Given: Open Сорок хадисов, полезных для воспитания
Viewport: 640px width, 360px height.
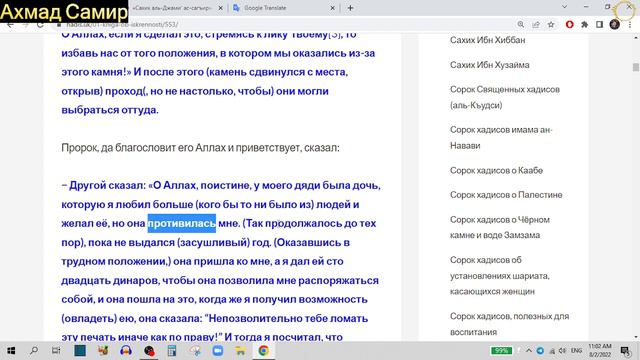Looking at the screenshot, I should [x=509, y=324].
